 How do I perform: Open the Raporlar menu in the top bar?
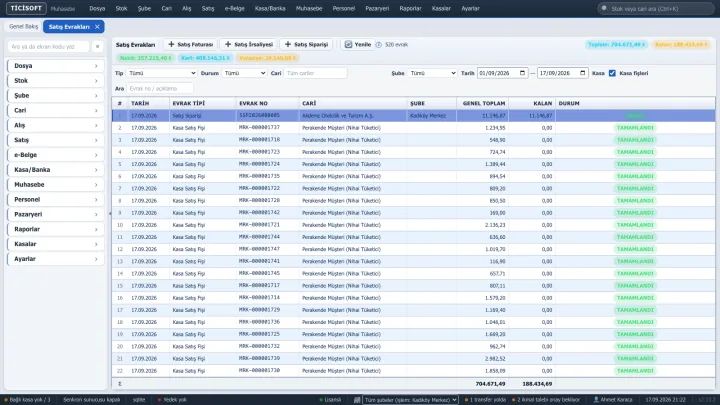tap(411, 8)
